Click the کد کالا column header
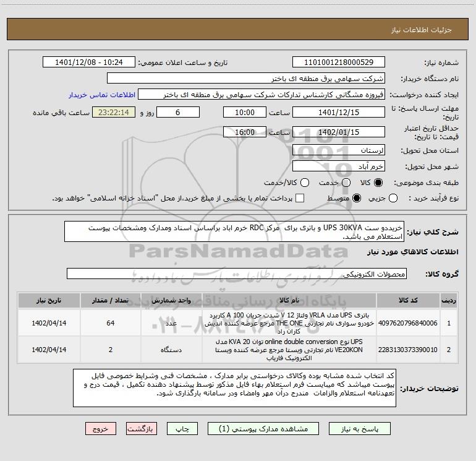476x461 pixels. coord(408,301)
